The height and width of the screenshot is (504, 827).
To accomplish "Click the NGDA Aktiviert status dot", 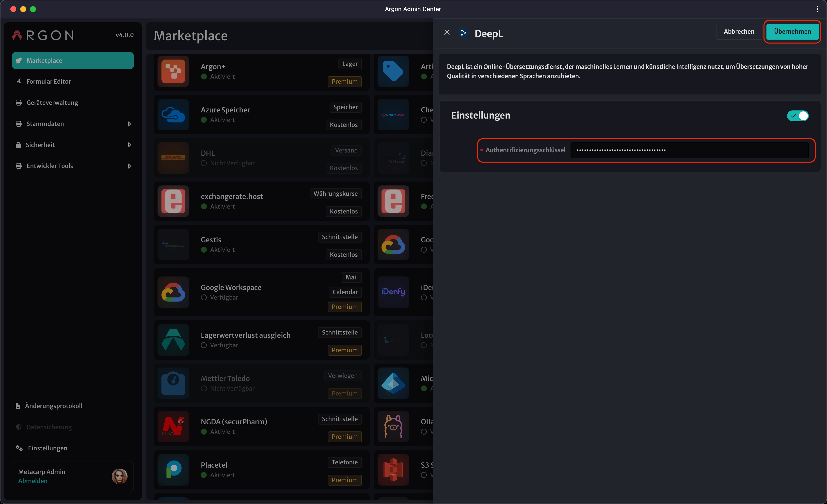I will tap(204, 432).
